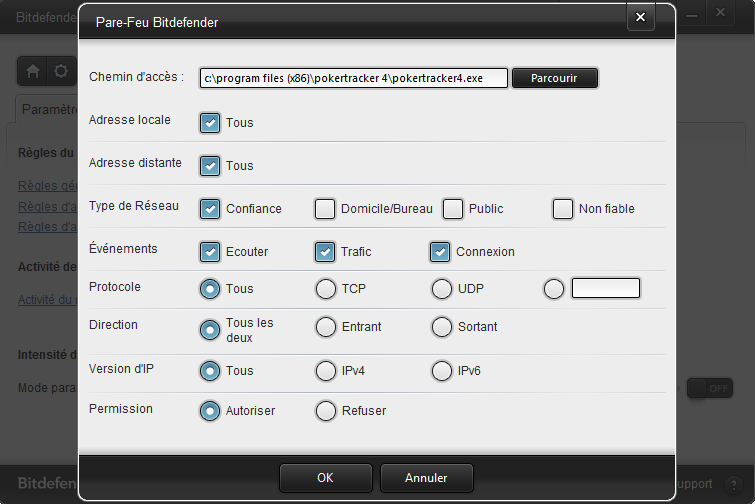Choose Autoriser permission

pyautogui.click(x=210, y=411)
